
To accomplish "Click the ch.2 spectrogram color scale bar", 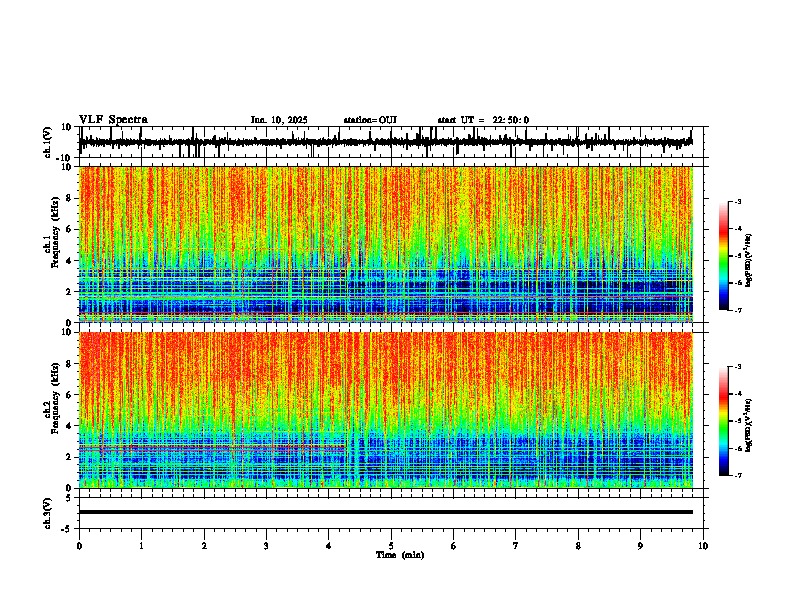I will (724, 421).
